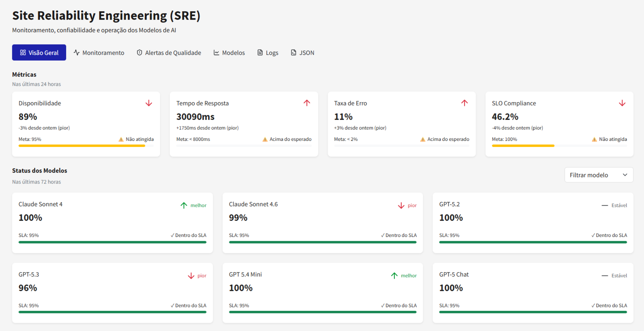Click the up arrow on Tempo de Resposta card
The width and height of the screenshot is (644, 331).
coord(307,103)
